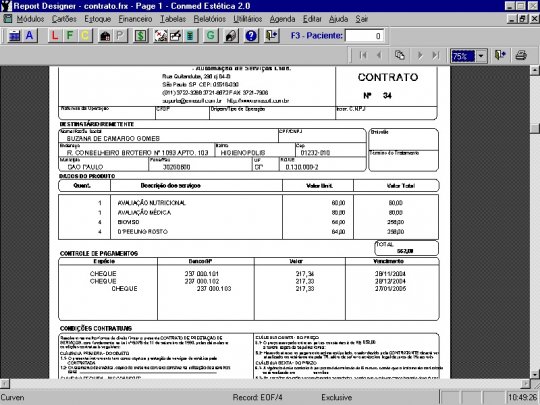This screenshot has width=540, height=405.
Task: Click the vertical scrollbar thumb
Action: [534, 128]
